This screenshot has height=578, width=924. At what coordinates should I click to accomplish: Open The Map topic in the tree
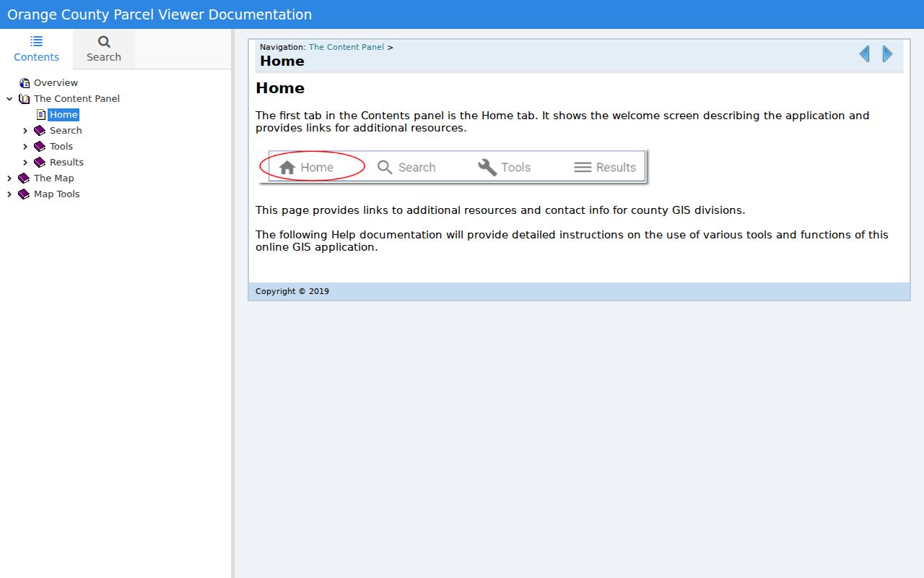54,178
